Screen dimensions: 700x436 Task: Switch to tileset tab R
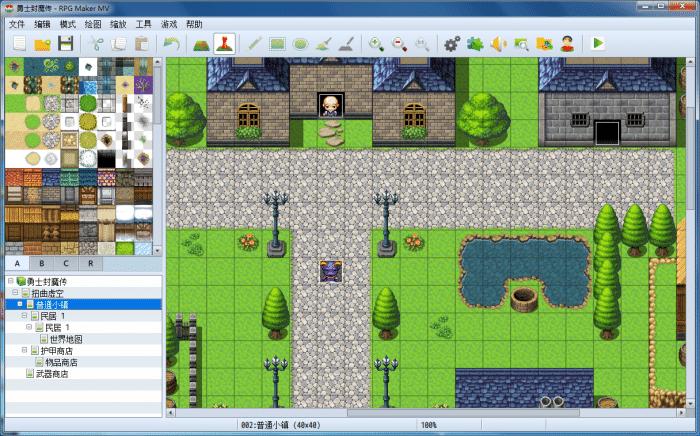point(91,263)
